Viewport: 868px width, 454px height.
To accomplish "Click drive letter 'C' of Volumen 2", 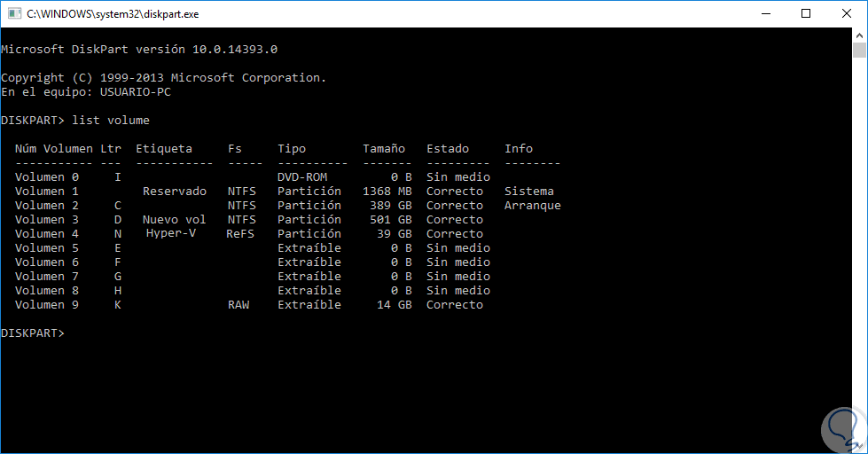I will click(x=117, y=206).
